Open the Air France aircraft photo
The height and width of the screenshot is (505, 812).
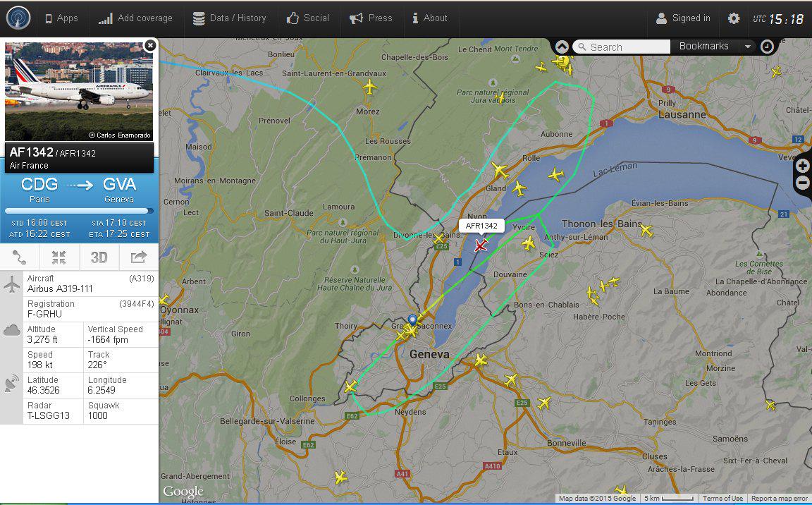[79, 92]
